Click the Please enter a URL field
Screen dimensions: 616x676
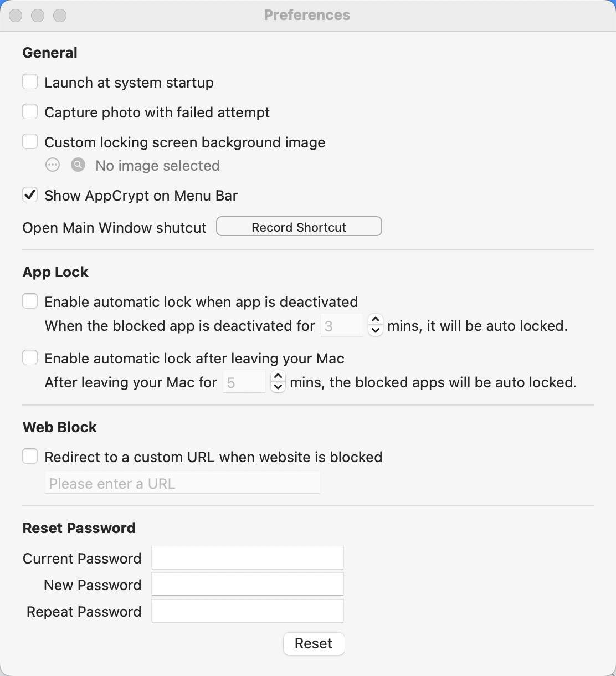click(x=182, y=483)
